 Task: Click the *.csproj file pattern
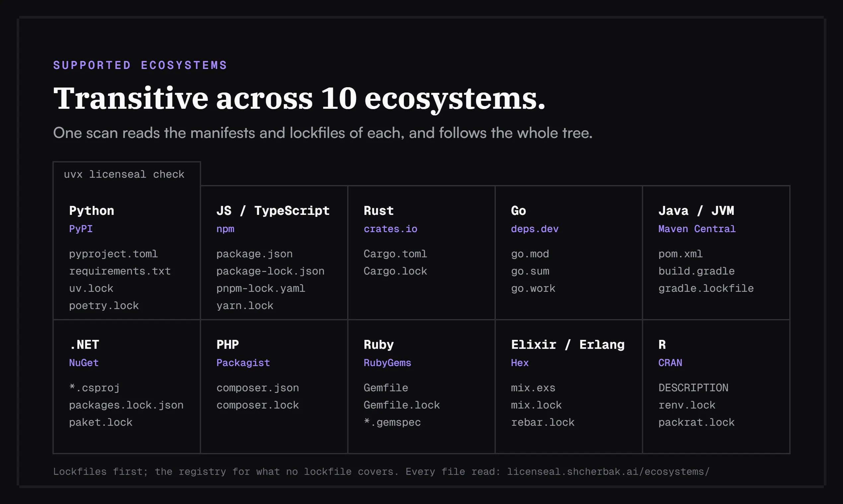tap(94, 388)
